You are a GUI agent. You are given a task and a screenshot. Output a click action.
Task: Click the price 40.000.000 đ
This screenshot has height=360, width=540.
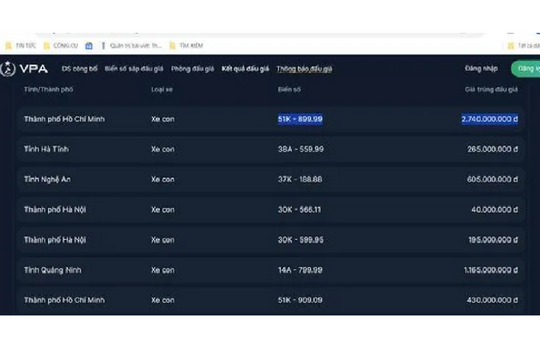coord(495,210)
